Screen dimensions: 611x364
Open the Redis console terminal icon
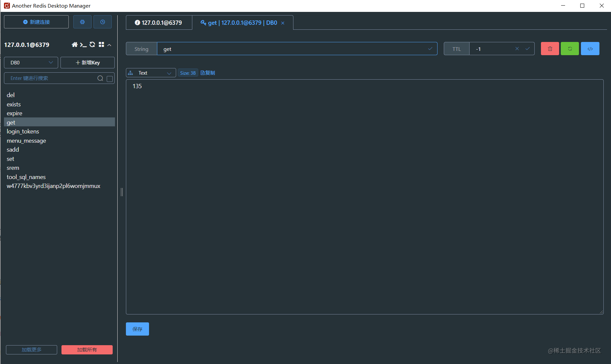click(83, 45)
